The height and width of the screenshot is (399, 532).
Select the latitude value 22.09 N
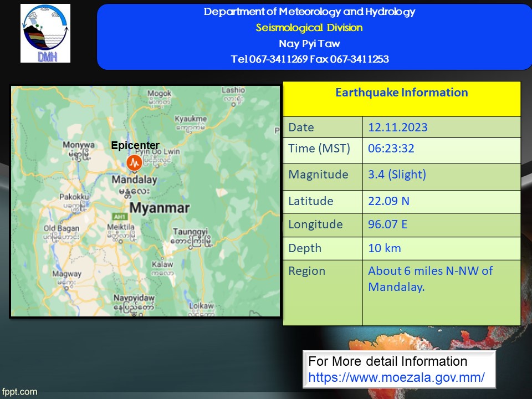(x=388, y=201)
